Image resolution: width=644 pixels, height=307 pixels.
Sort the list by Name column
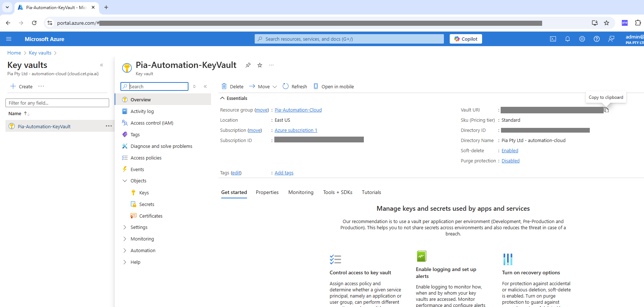(19, 113)
